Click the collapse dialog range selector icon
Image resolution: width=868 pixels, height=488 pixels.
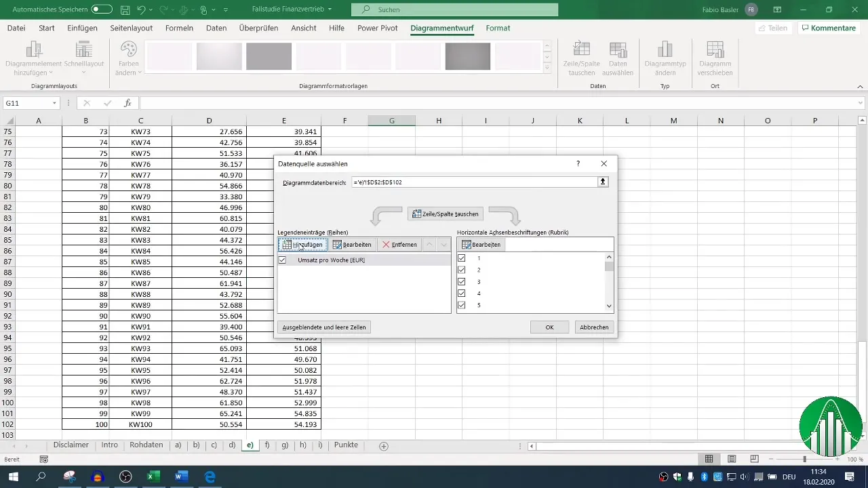(603, 182)
